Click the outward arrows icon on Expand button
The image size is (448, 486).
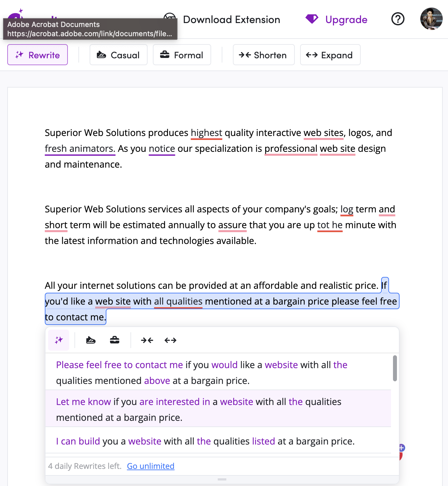click(x=312, y=55)
